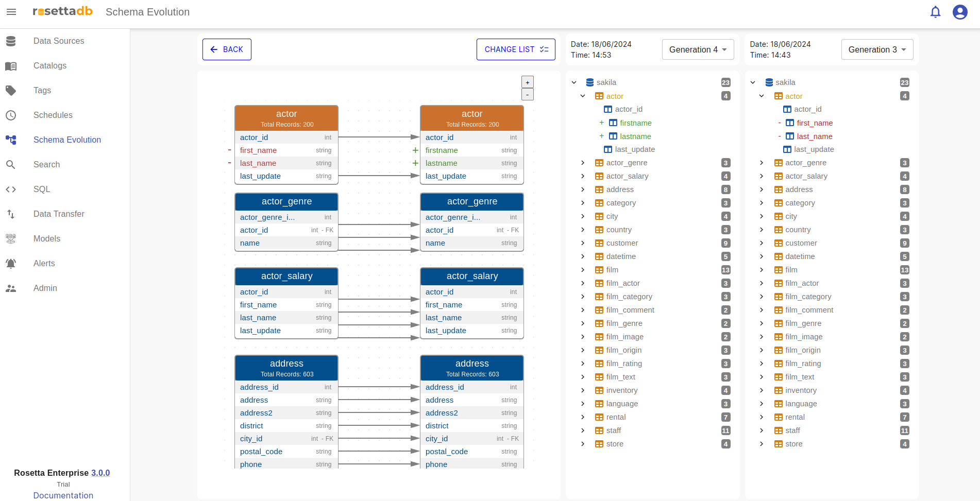Open the CHANGE LIST button
The image size is (980, 501).
516,49
